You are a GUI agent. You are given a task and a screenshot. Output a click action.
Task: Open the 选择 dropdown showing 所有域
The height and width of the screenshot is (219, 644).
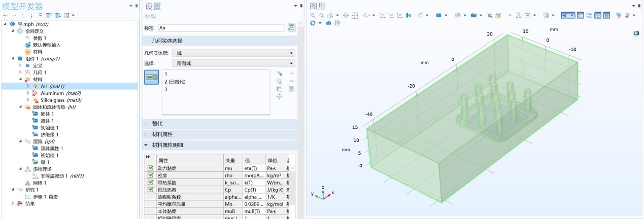(234, 63)
